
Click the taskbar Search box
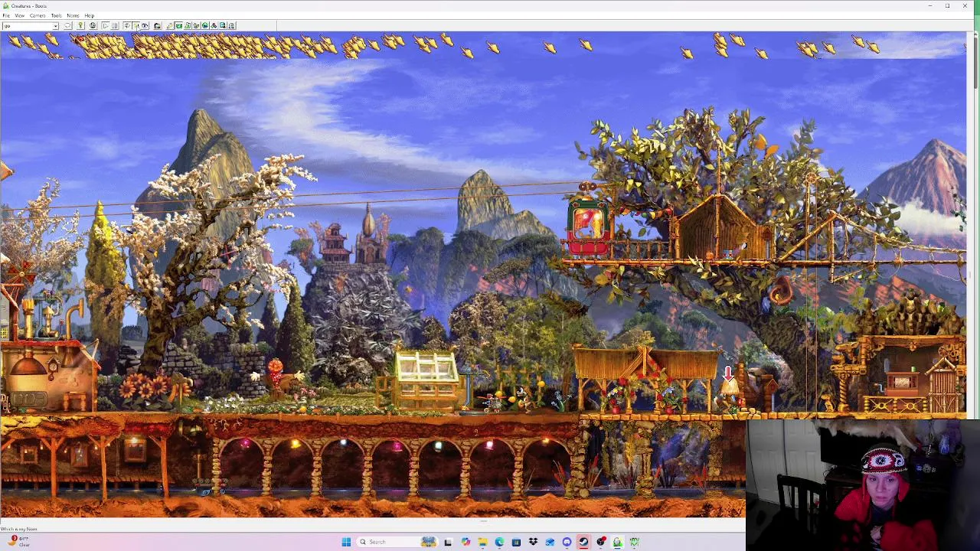click(x=397, y=542)
